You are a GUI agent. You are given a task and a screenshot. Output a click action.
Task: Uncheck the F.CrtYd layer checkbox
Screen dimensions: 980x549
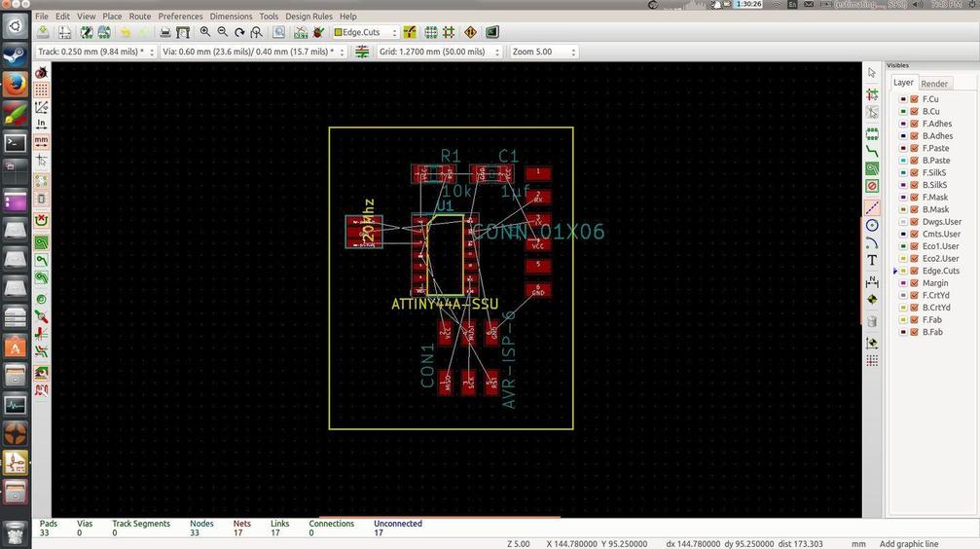click(915, 295)
